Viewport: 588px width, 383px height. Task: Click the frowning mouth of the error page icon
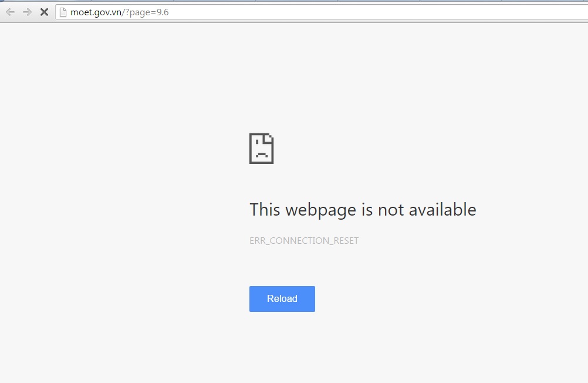(261, 154)
